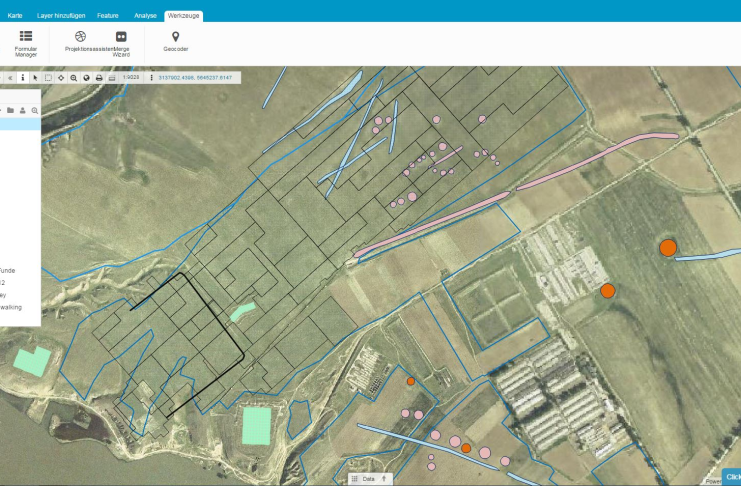Expand the Data panel at bottom
The height and width of the screenshot is (486, 741).
pos(369,479)
